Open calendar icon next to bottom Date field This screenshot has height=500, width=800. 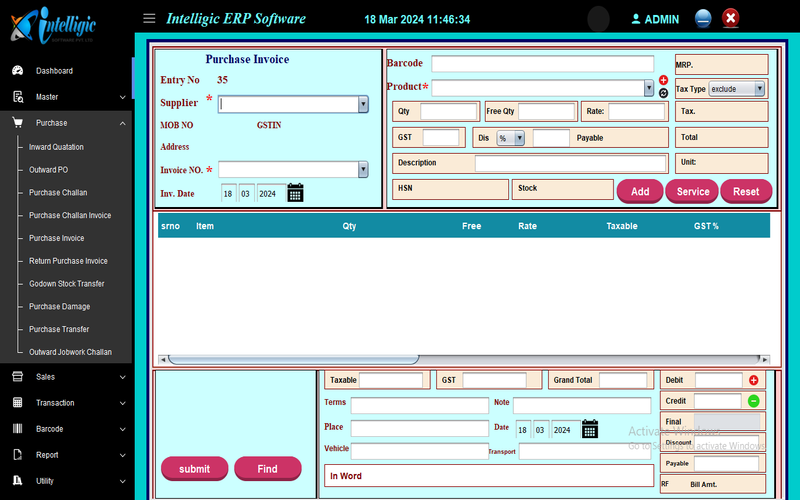click(590, 429)
